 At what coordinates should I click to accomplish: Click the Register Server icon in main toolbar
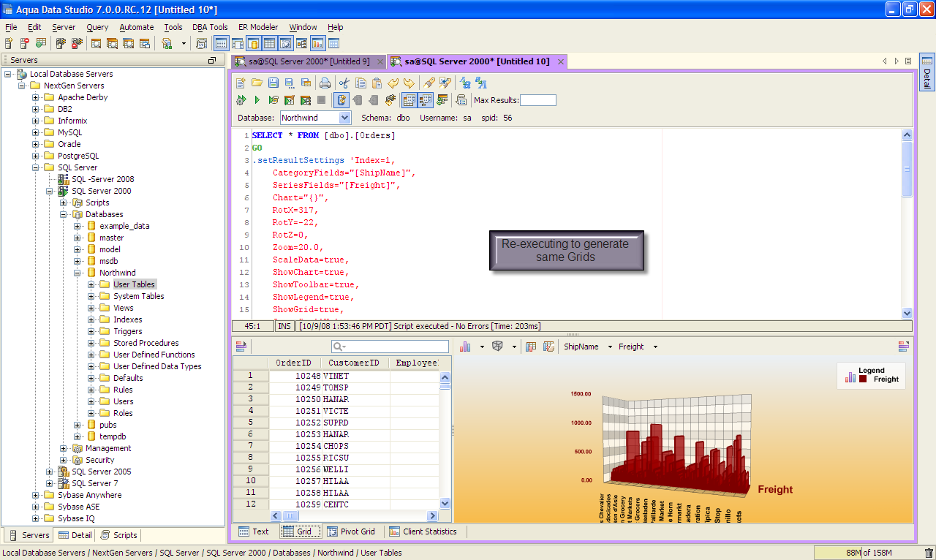pos(9,44)
